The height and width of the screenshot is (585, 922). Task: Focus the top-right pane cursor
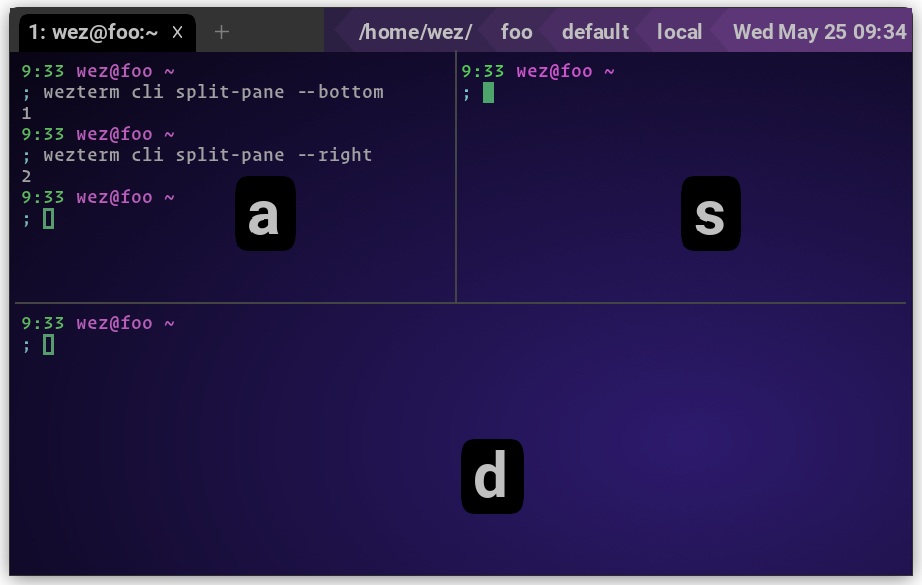pyautogui.click(x=489, y=92)
